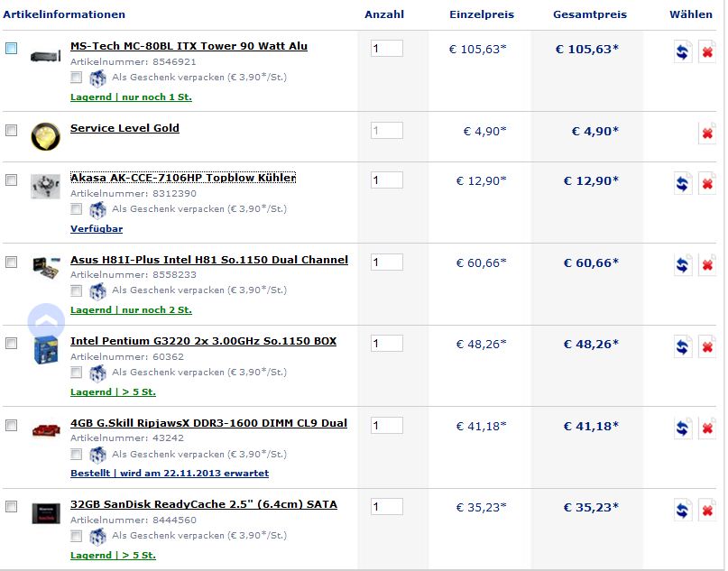Image resolution: width=728 pixels, height=571 pixels.
Task: Delete 32GB SanDisk ReadyCache from cart
Action: pos(707,511)
